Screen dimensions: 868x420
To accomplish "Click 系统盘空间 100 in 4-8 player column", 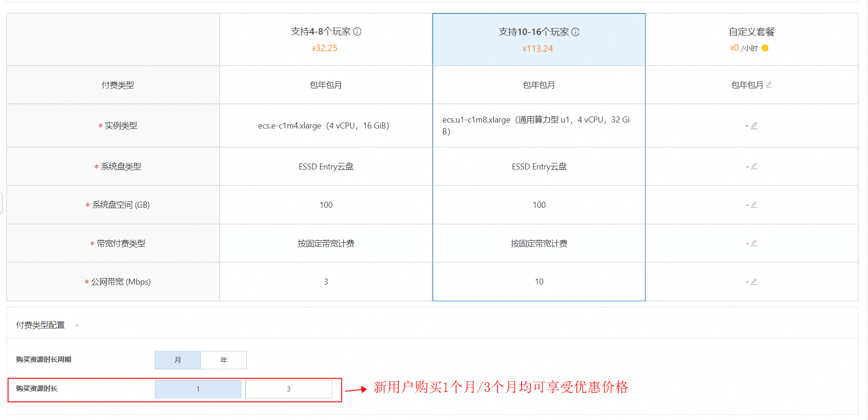I will pos(326,204).
